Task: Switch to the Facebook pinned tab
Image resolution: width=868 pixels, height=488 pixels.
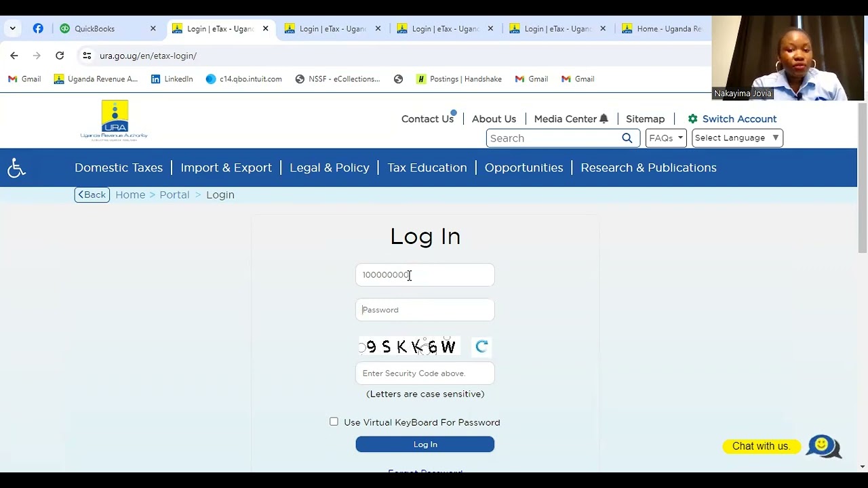Action: (38, 28)
